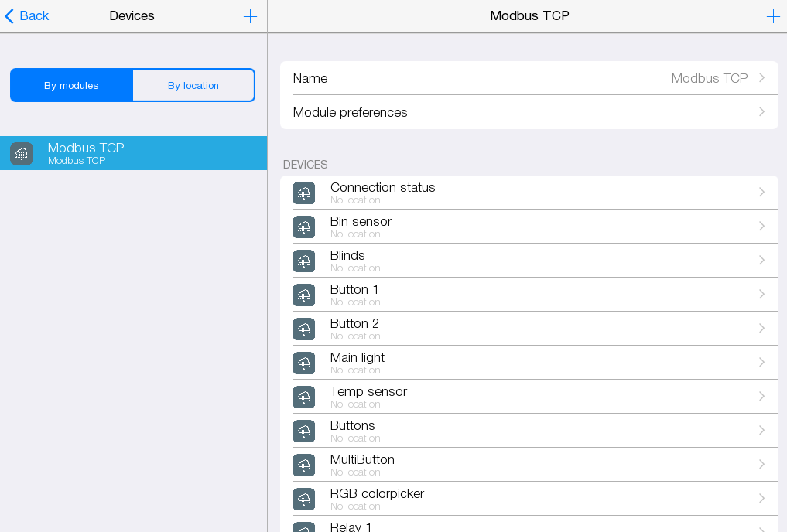This screenshot has height=532, width=787.
Task: Click the Temp sensor device icon
Action: [x=304, y=397]
